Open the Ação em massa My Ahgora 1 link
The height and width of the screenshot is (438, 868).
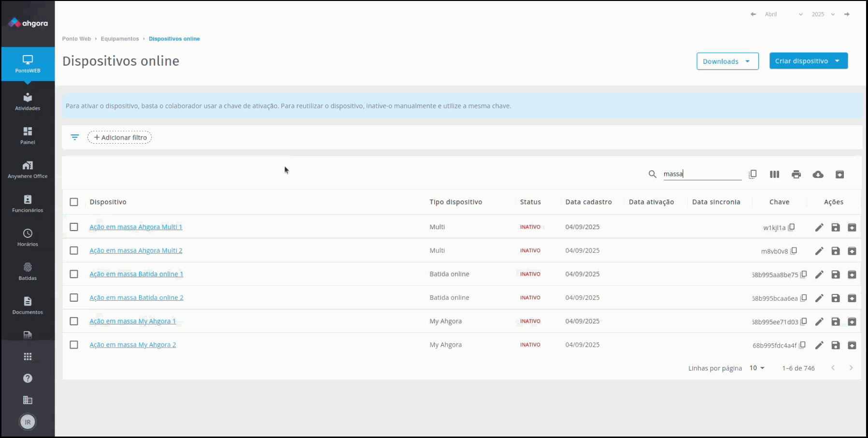tap(133, 321)
